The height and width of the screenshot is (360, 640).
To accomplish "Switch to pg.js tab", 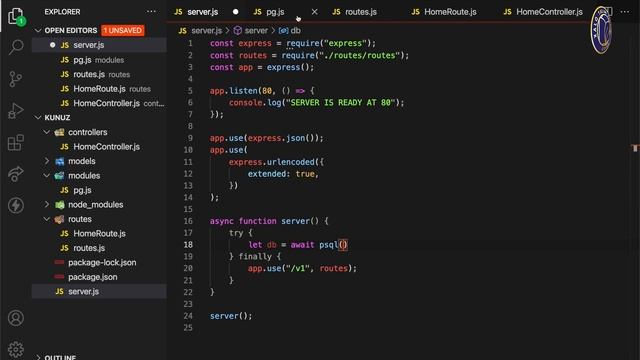I will 275,12.
